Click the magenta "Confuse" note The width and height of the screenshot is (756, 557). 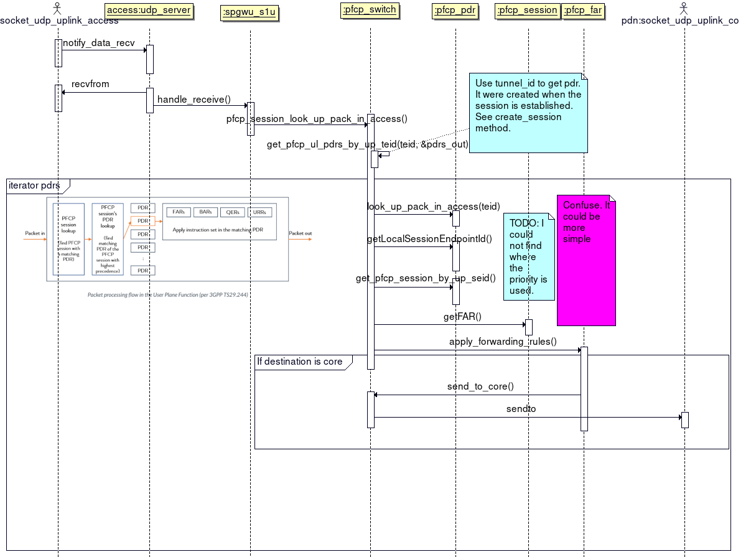tap(586, 260)
